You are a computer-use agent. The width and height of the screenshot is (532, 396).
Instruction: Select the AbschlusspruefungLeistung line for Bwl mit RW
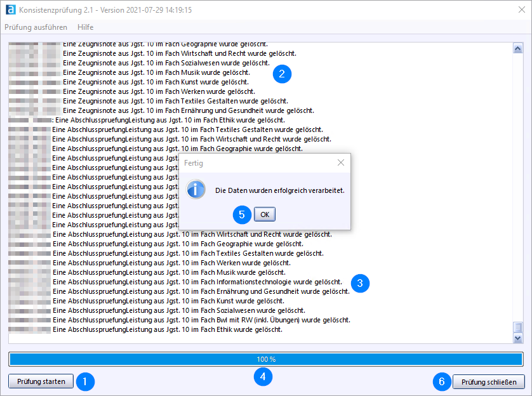pyautogui.click(x=201, y=320)
